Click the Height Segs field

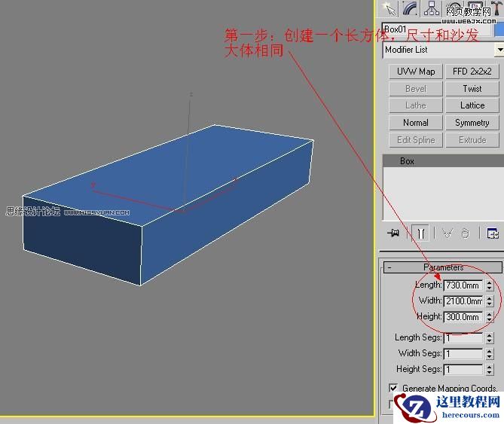463,369
